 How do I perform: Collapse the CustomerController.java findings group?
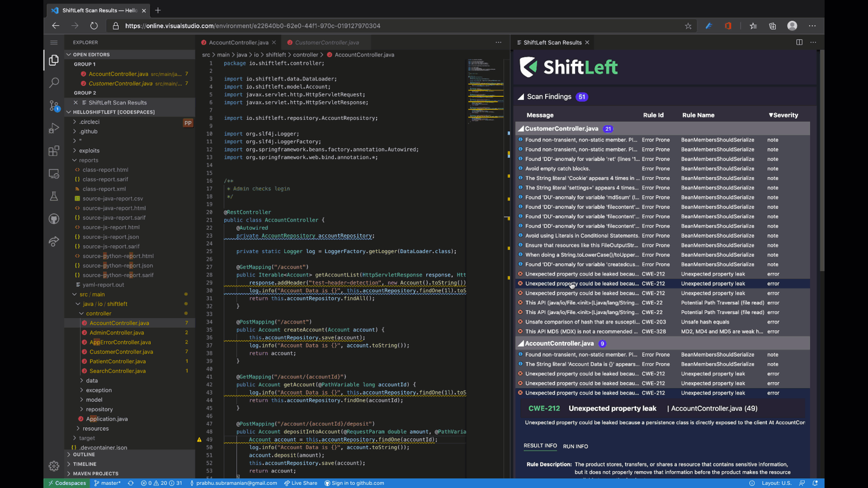tap(521, 129)
